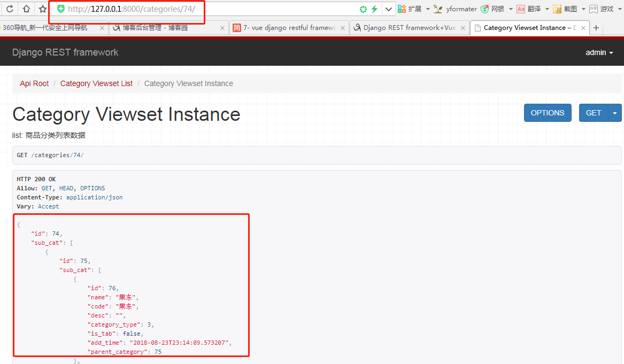This screenshot has width=624, height=364.
Task: Click the 'GET /categories/74/' request line
Action: coord(50,155)
